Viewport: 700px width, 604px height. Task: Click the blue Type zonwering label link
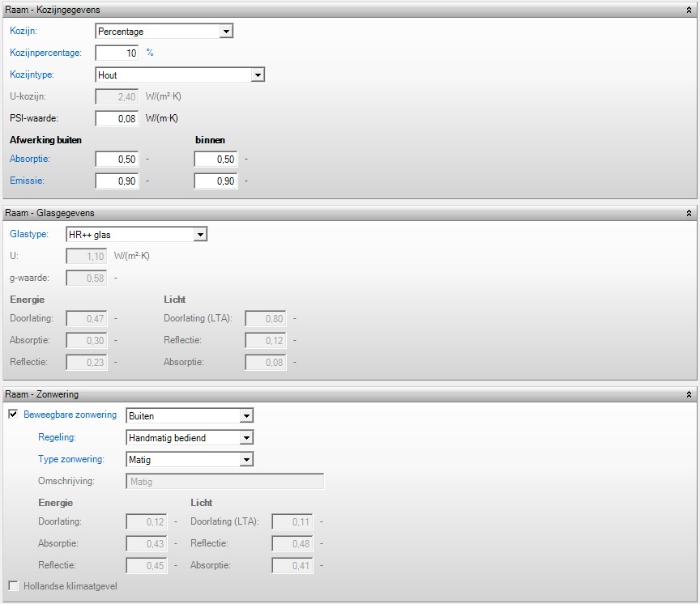(x=71, y=459)
